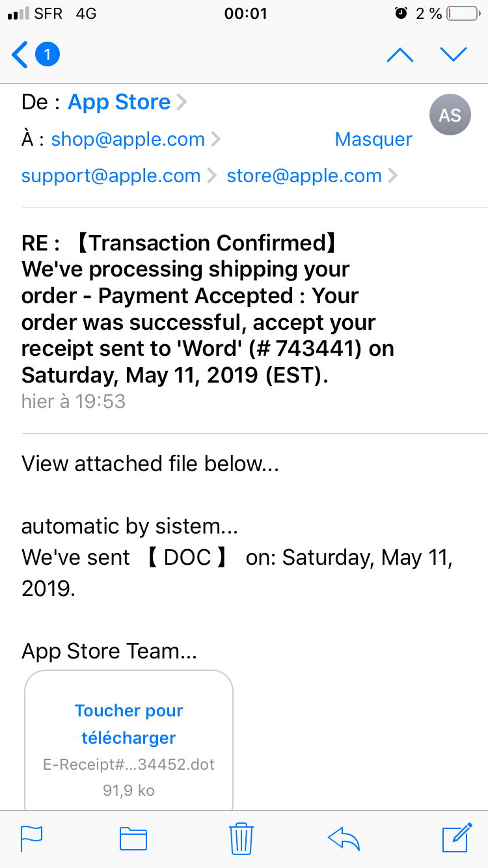Image resolution: width=488 pixels, height=868 pixels.
Task: Go to previous message with up arrow
Action: click(x=400, y=55)
